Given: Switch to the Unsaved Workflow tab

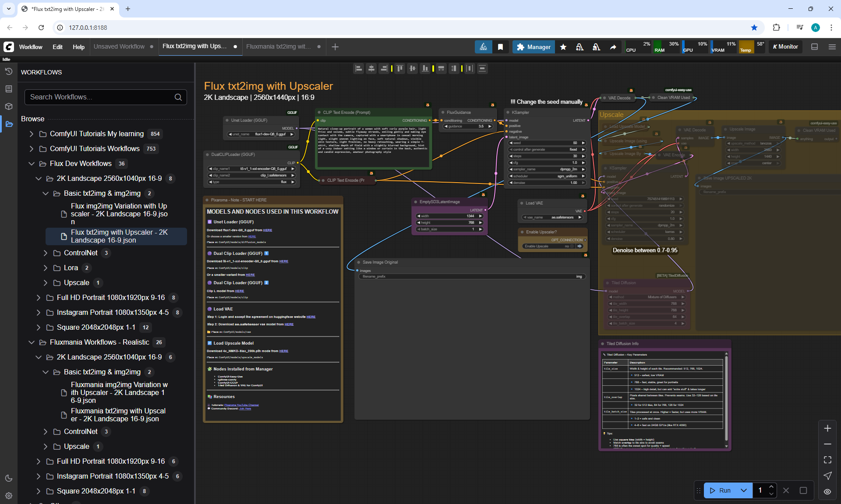Looking at the screenshot, I should 119,46.
